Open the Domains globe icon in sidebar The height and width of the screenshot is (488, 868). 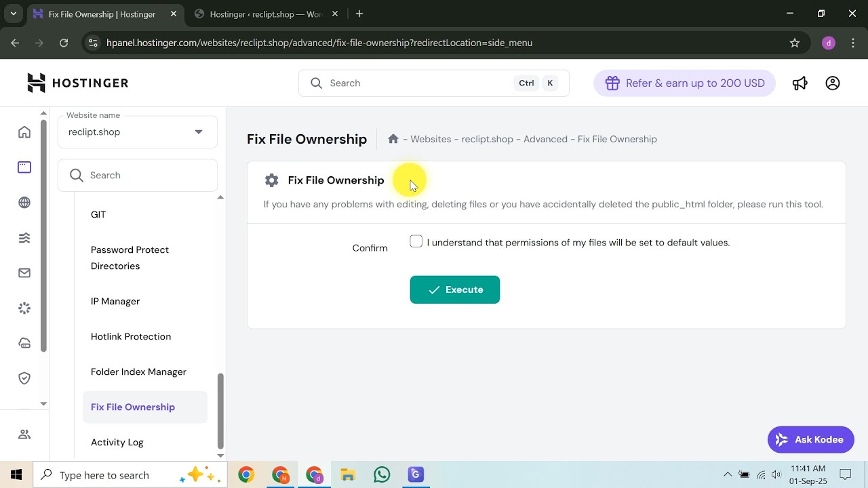coord(24,202)
